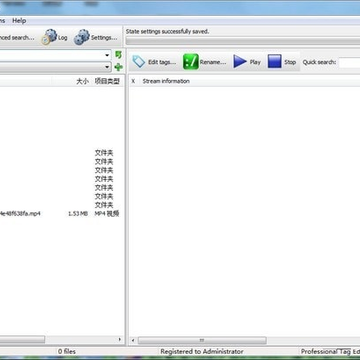The width and height of the screenshot is (360, 360).
Task: Click the progress bar under status message
Action: [x=243, y=41]
